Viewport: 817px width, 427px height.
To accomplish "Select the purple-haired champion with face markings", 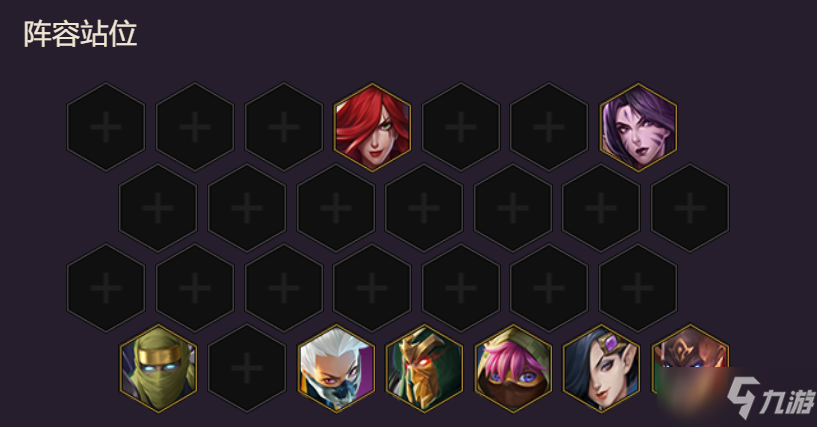I will (x=638, y=127).
